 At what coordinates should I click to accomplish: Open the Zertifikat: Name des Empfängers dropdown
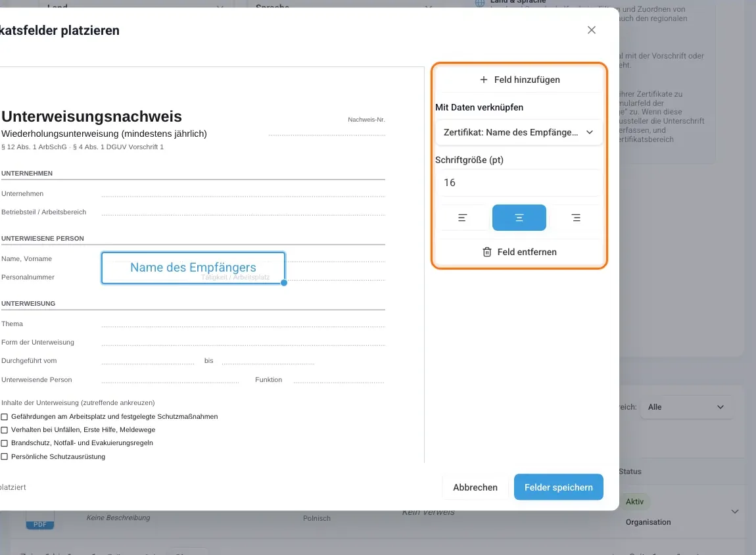pyautogui.click(x=519, y=132)
